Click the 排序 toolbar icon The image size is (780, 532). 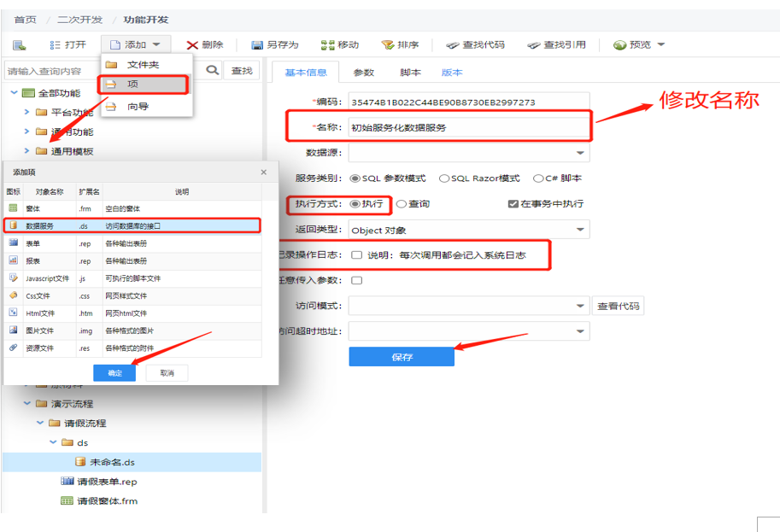[x=388, y=45]
